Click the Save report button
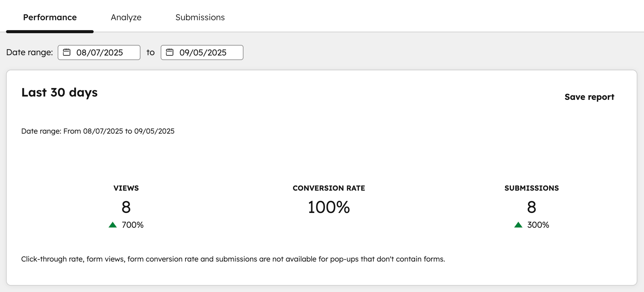This screenshot has width=644, height=292. coord(589,97)
